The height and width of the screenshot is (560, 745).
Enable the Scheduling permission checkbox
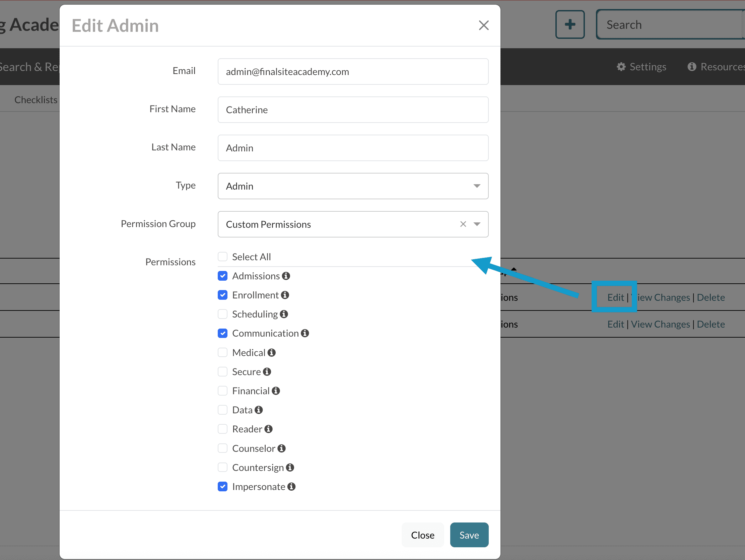click(x=223, y=314)
